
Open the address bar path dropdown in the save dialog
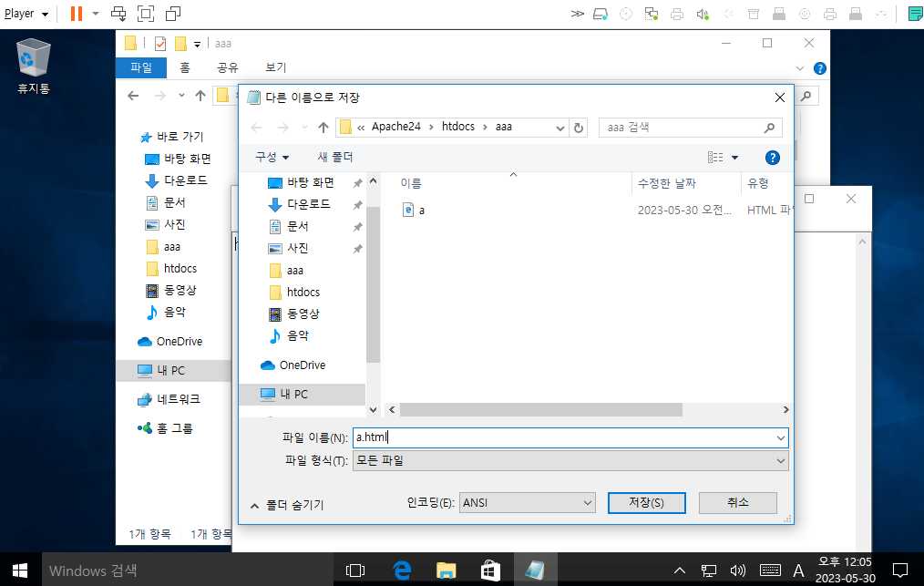coord(560,128)
